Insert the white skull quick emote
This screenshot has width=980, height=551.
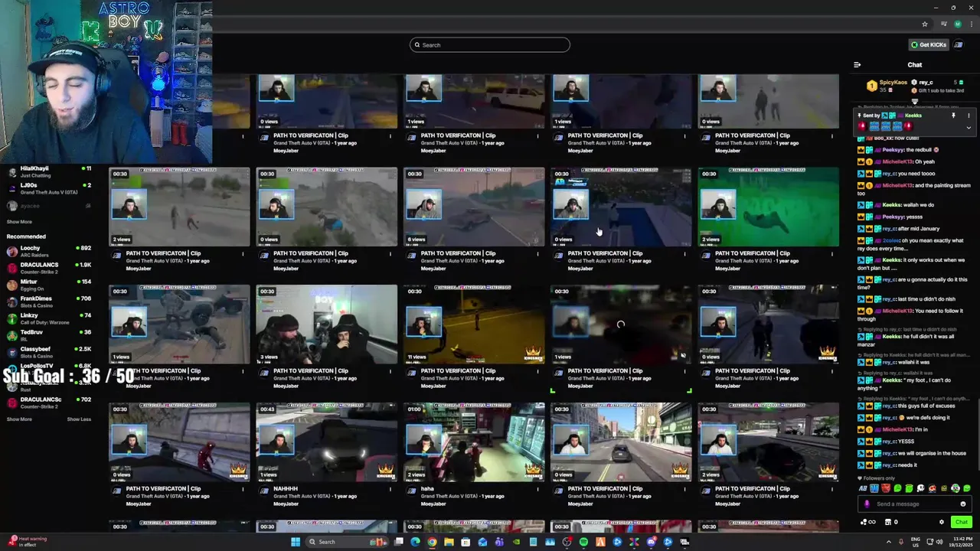[x=921, y=488]
